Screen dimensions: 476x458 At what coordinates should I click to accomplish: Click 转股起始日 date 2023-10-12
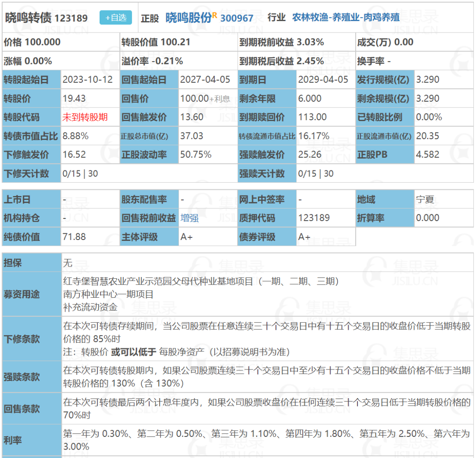(88, 79)
